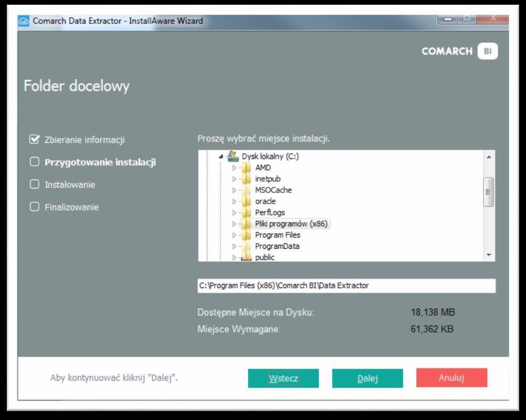Viewport: 526px width, 420px height.
Task: Expand the AMD folder node
Action: 234,167
